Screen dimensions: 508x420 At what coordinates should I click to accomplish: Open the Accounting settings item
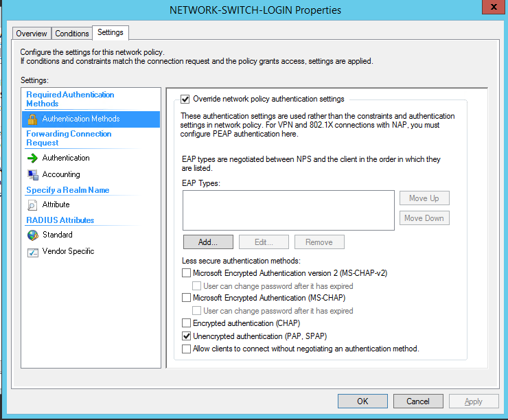pyautogui.click(x=61, y=174)
